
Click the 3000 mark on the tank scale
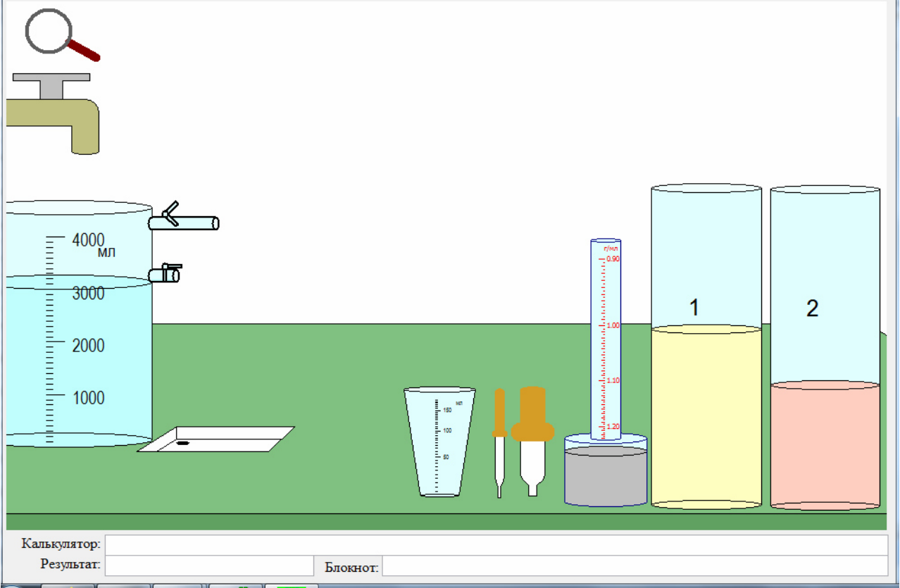coord(88,293)
